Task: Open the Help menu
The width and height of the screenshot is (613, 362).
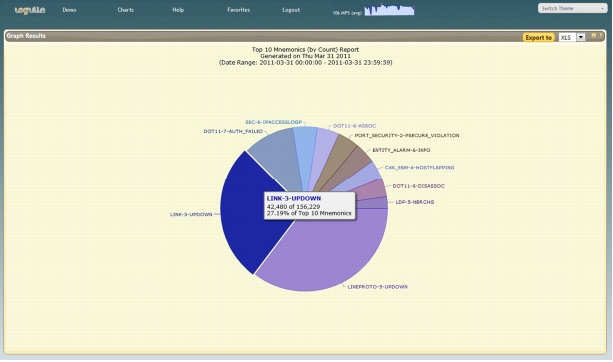Action: point(178,10)
